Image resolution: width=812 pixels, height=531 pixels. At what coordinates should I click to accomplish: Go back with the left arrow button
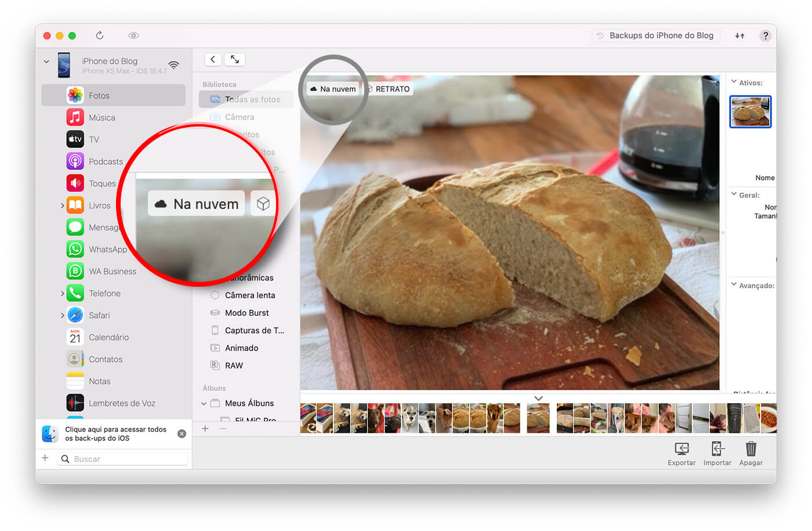213,59
